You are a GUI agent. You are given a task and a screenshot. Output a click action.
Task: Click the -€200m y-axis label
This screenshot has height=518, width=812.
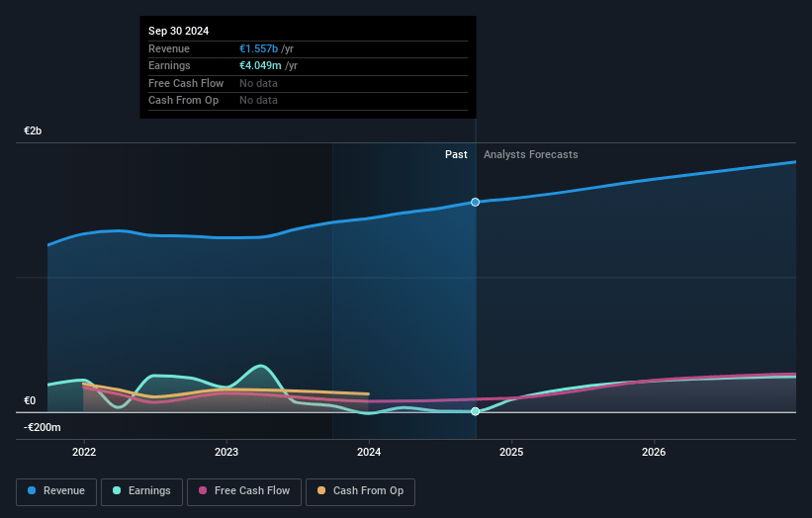42,427
